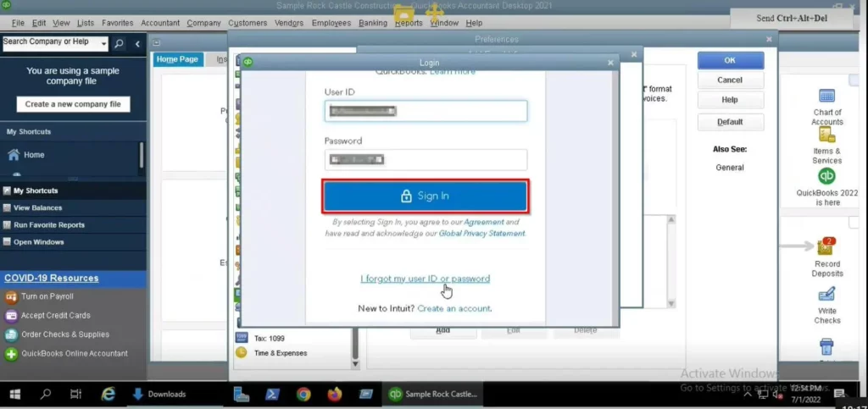Screen dimensions: 868x409
Task: Select View Balances in sidebar
Action: [37, 207]
